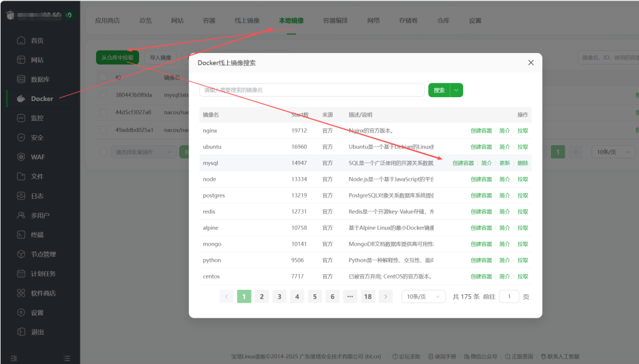This screenshot has height=364, width=639.
Task: Open the Docker item in sidebar
Action: click(x=41, y=98)
